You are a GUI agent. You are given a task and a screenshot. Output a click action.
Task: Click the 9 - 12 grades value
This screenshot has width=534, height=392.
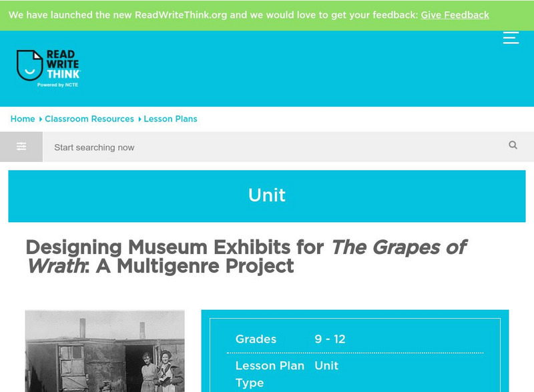pyautogui.click(x=330, y=339)
